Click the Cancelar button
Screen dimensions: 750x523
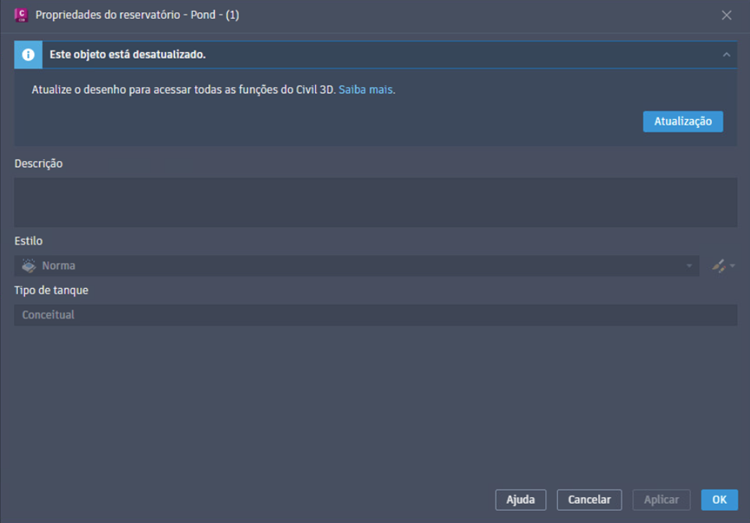589,500
